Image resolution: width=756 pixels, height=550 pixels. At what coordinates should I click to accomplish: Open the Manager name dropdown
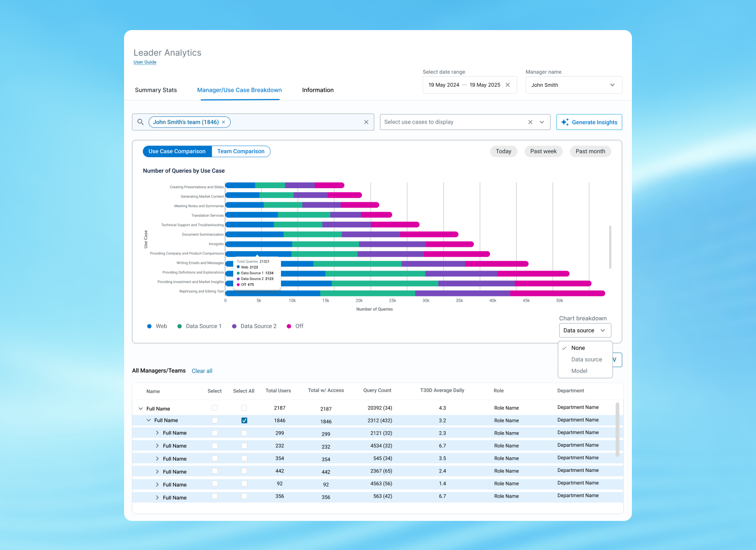[x=574, y=85]
